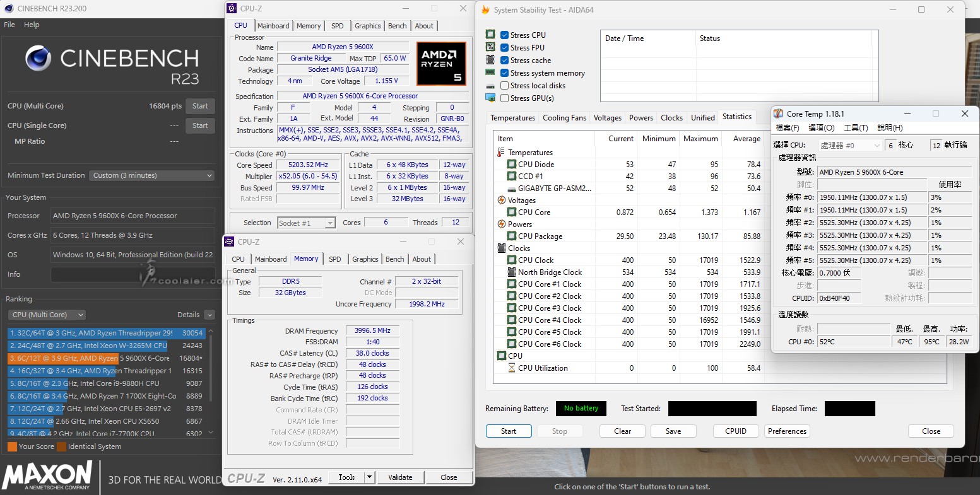Screen dimensions: 980x495
Task: Click the Stress cache chip icon
Action: click(490, 60)
